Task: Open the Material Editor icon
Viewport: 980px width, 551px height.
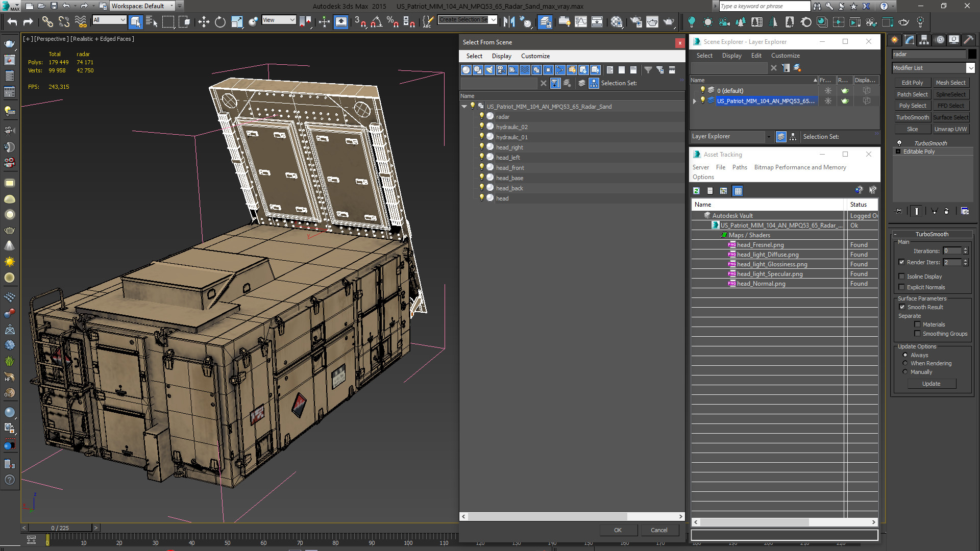Action: tap(617, 22)
